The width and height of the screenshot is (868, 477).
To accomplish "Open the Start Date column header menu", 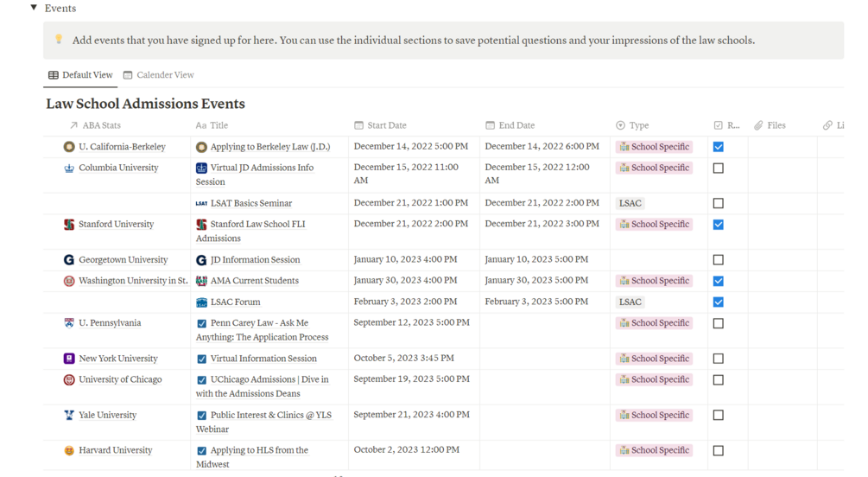I will tap(386, 125).
